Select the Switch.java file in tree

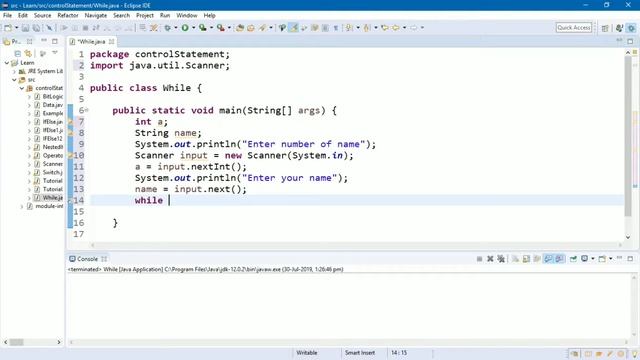tap(52, 173)
